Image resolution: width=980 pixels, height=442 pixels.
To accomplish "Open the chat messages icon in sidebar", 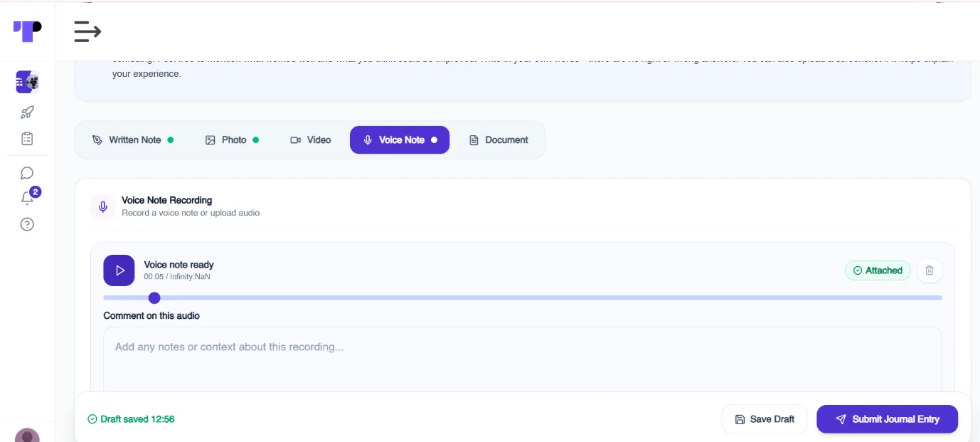I will 27,173.
